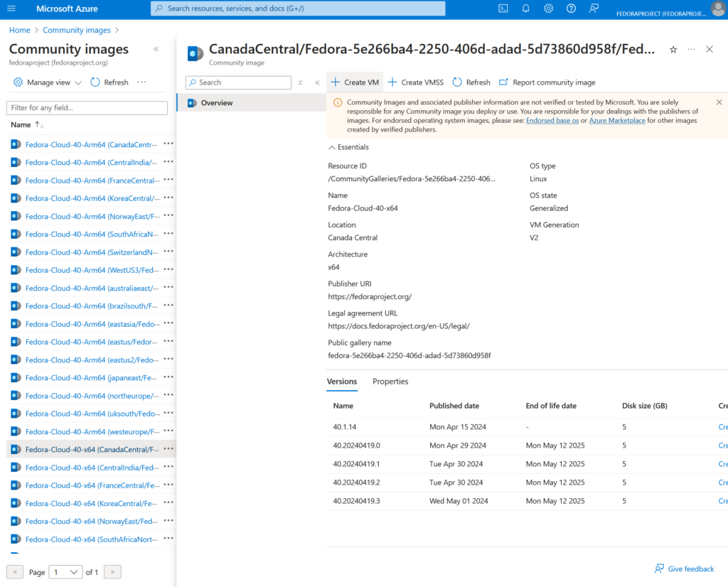Select version 40.20240419.0 row
This screenshot has width=728, height=587.
[x=527, y=446]
